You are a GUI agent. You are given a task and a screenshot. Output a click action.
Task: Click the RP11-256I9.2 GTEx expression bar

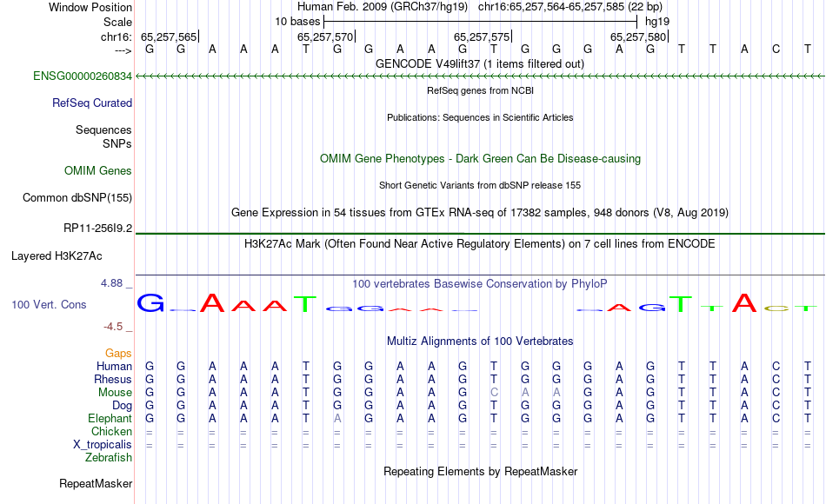pos(480,233)
